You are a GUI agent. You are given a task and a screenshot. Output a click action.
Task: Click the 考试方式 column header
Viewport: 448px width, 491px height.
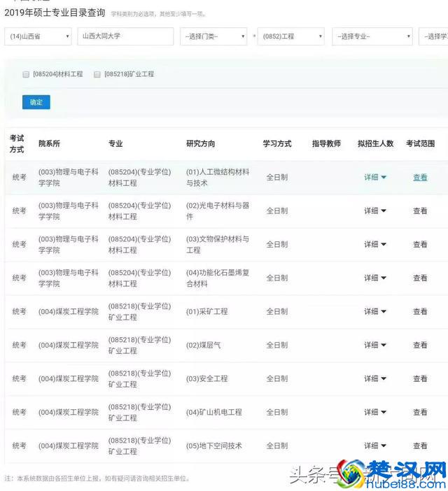point(17,143)
